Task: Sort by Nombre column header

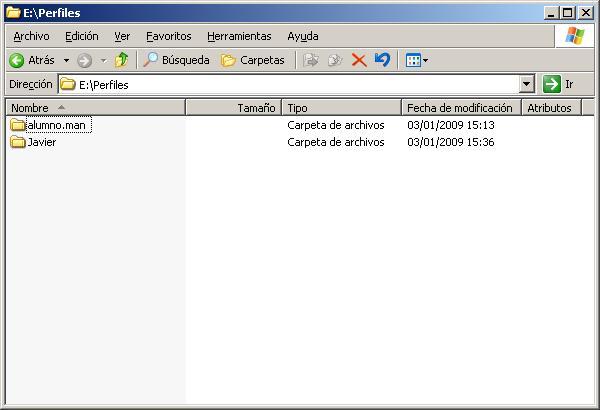Action: (x=95, y=107)
